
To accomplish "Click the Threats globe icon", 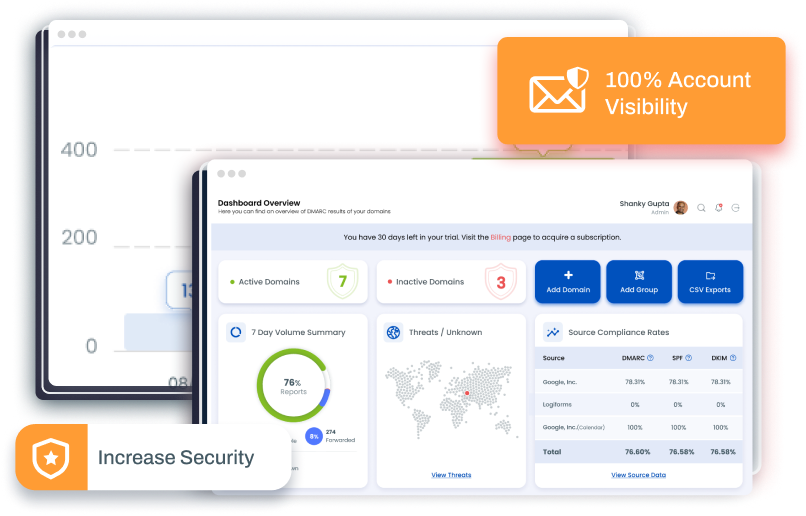I will (x=393, y=332).
